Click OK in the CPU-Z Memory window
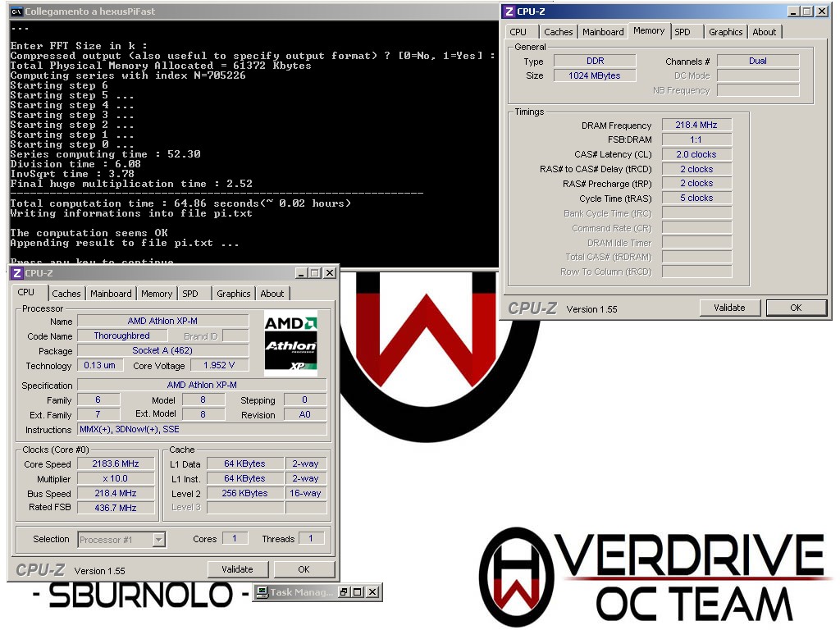840x630 pixels. (796, 308)
